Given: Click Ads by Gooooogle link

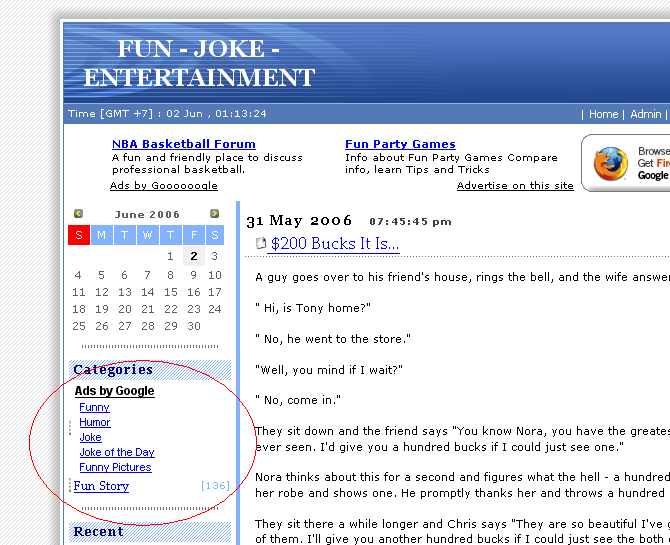Looking at the screenshot, I should click(164, 186).
